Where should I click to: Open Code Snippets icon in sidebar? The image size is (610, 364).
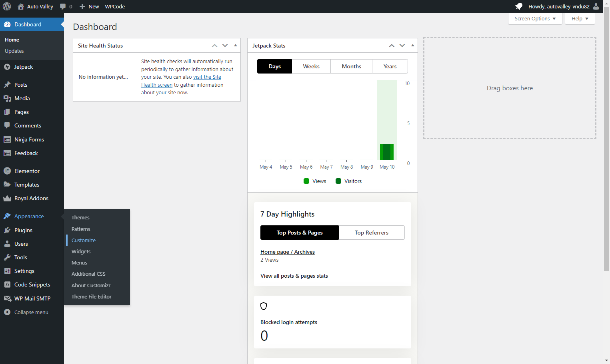point(7,284)
